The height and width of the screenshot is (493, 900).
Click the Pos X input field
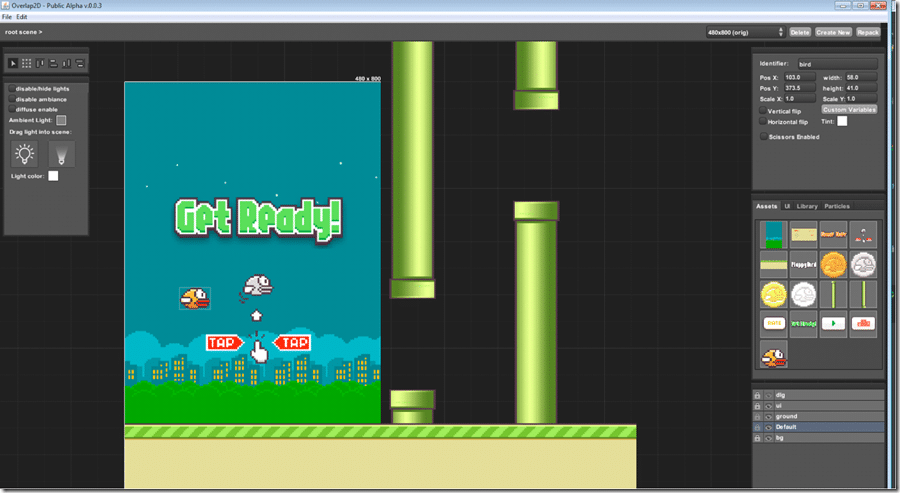(x=799, y=77)
